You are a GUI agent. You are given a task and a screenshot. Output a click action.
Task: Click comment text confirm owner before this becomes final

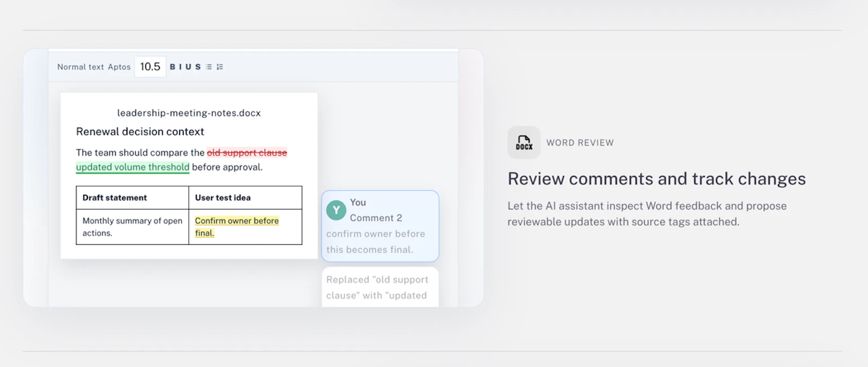click(x=375, y=242)
